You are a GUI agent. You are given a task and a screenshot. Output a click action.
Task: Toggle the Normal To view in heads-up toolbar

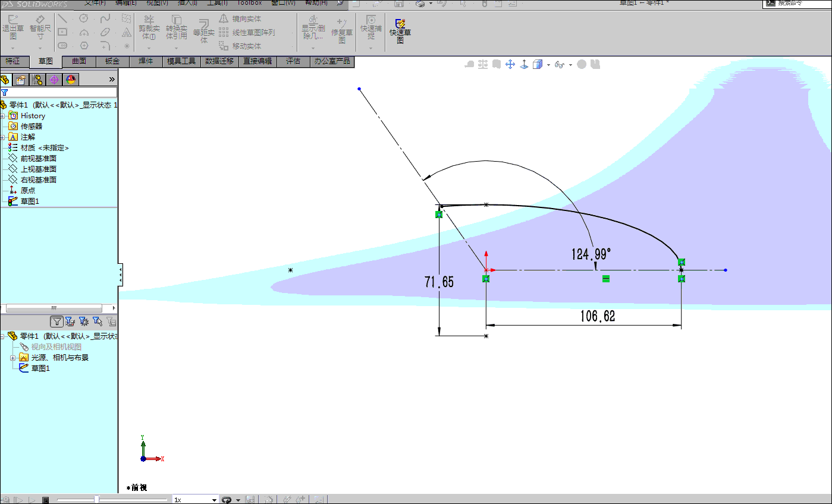pos(523,64)
